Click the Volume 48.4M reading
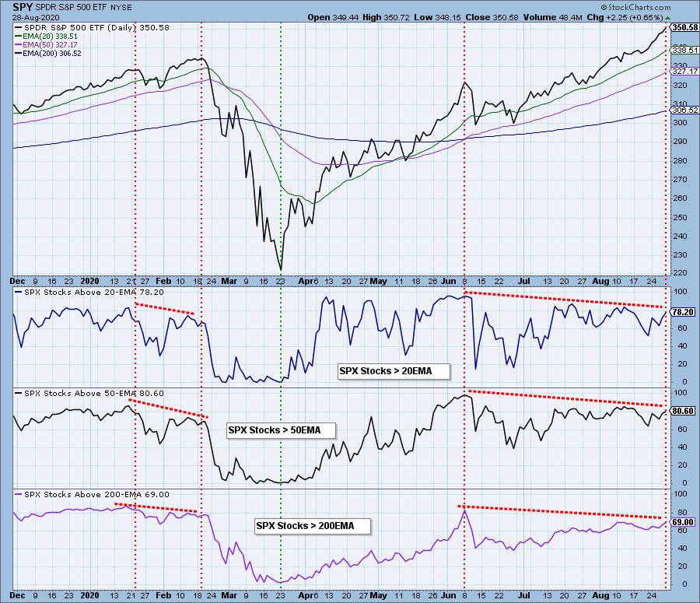 tap(552, 17)
